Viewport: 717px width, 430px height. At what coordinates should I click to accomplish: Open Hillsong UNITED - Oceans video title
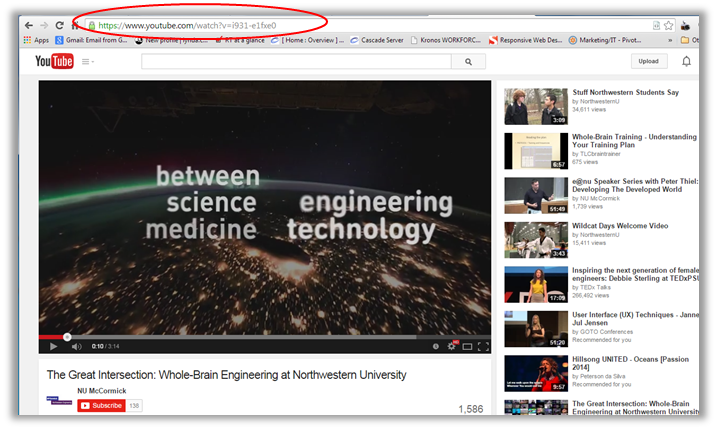[630, 363]
